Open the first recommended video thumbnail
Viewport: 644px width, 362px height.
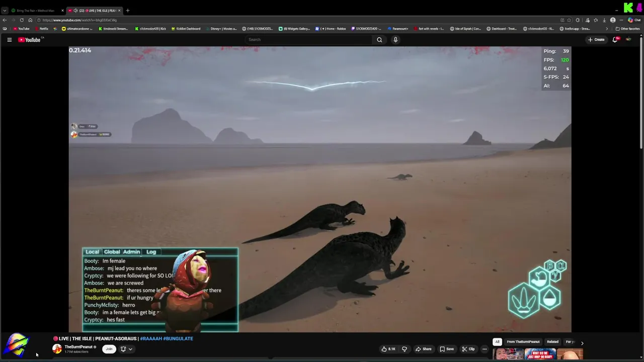[508, 354]
